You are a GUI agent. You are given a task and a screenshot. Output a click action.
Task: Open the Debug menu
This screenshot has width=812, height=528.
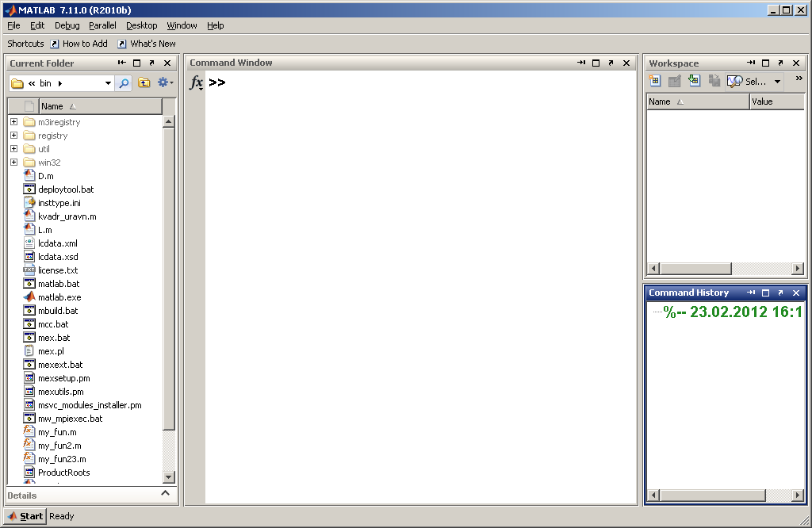(67, 25)
